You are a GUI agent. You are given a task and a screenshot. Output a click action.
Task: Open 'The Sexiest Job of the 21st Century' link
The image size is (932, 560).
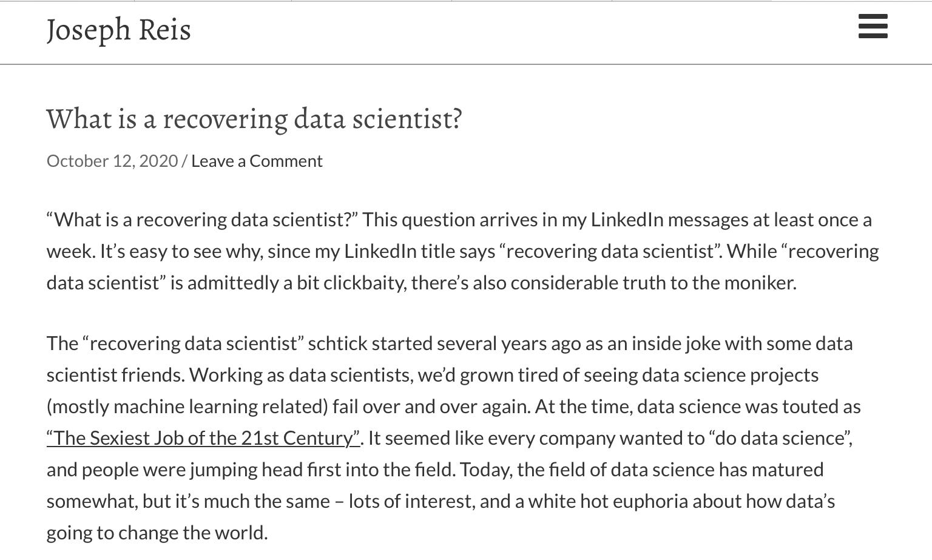(x=203, y=438)
